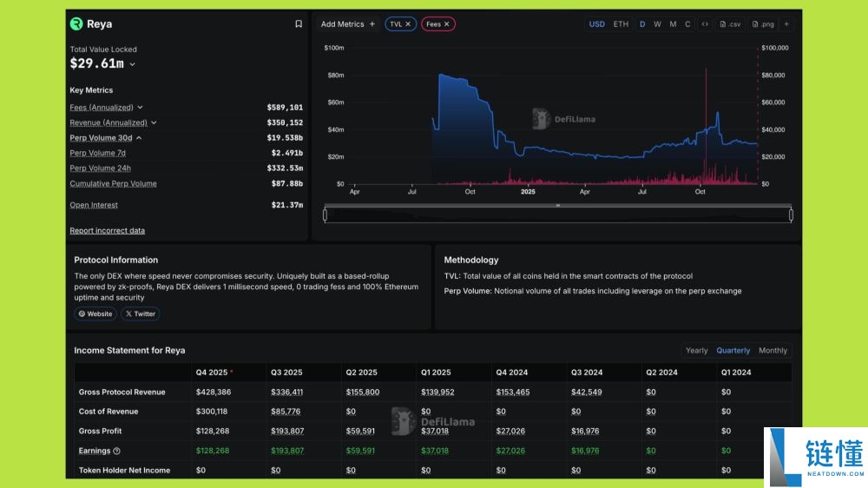Select Weekly (W) chart interval
This screenshot has height=488, width=868.
pyautogui.click(x=657, y=23)
